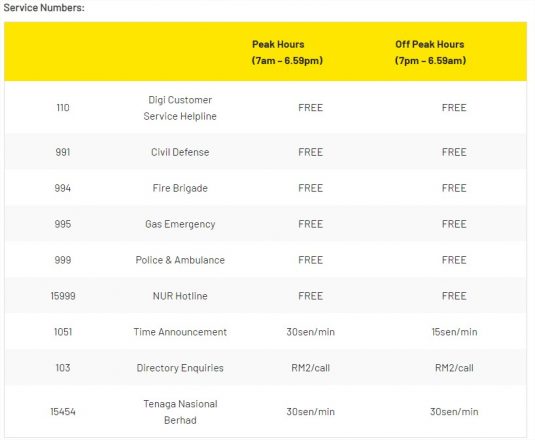Select the 991 service number

click(x=63, y=152)
